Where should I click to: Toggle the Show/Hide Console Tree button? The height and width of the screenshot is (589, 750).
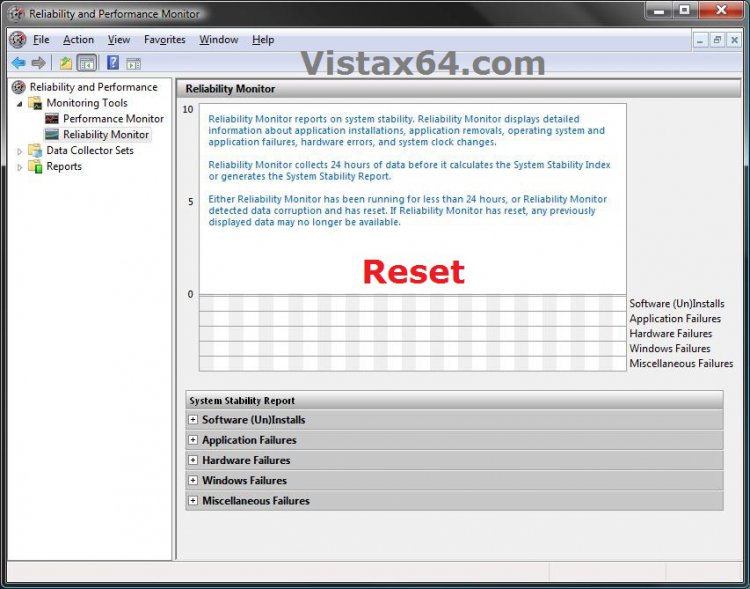click(87, 63)
